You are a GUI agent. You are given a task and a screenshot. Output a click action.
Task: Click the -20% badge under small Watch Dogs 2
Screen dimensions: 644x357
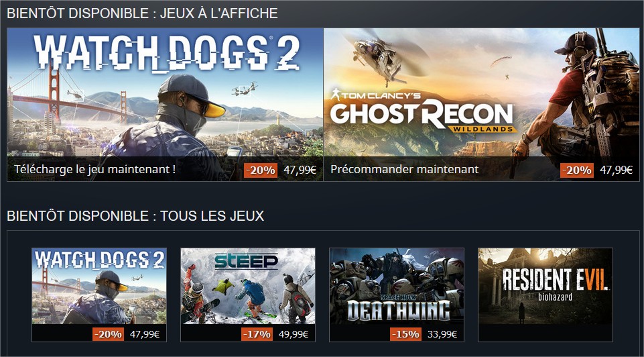pos(108,334)
